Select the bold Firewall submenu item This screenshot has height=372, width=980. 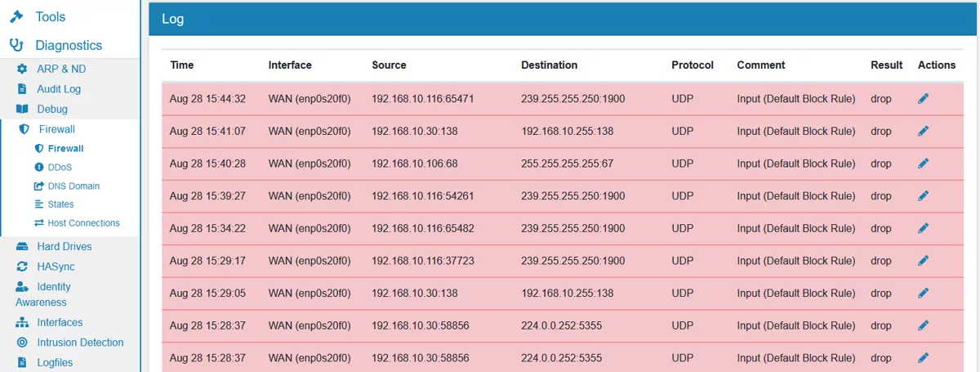click(65, 149)
